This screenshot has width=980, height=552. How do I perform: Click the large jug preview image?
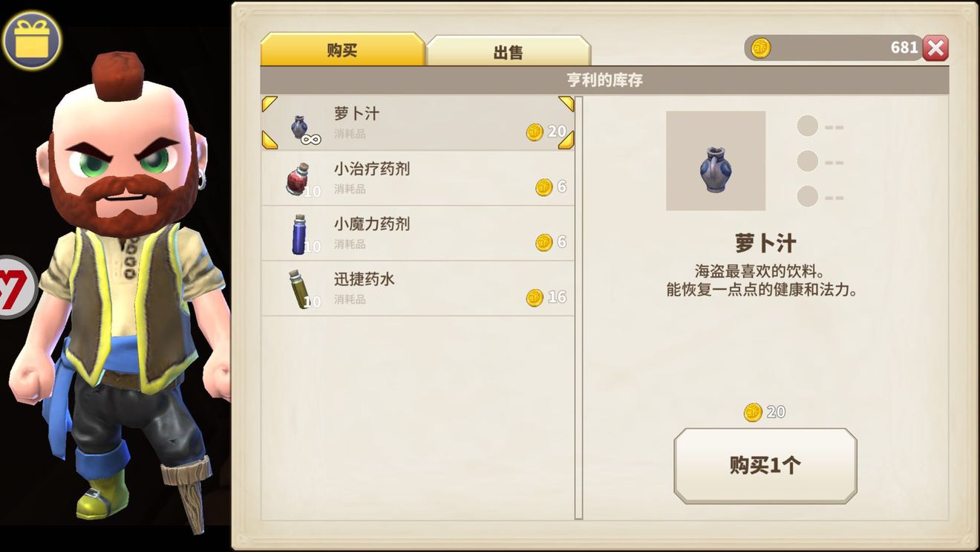coord(716,160)
